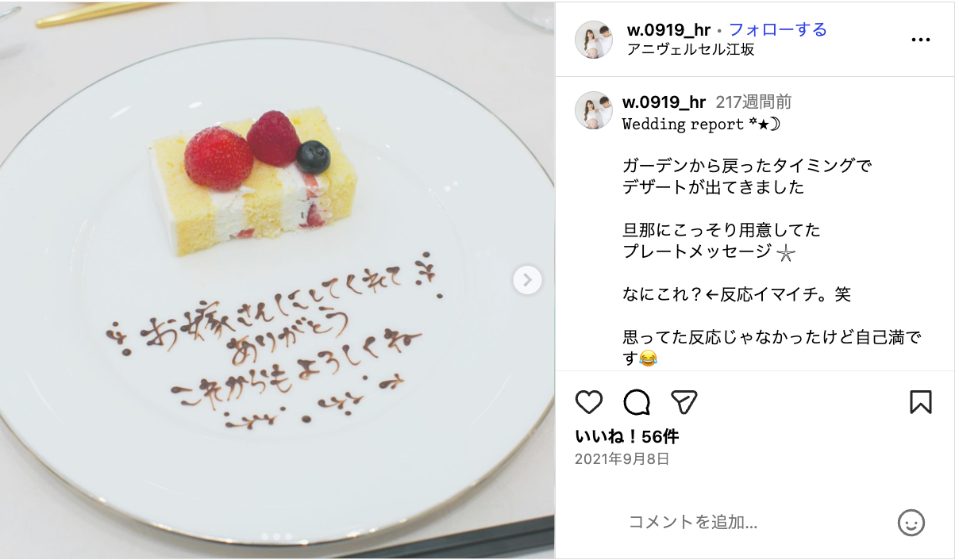The image size is (959, 560).
Task: View the いいね！56件 likes list
Action: [x=626, y=436]
